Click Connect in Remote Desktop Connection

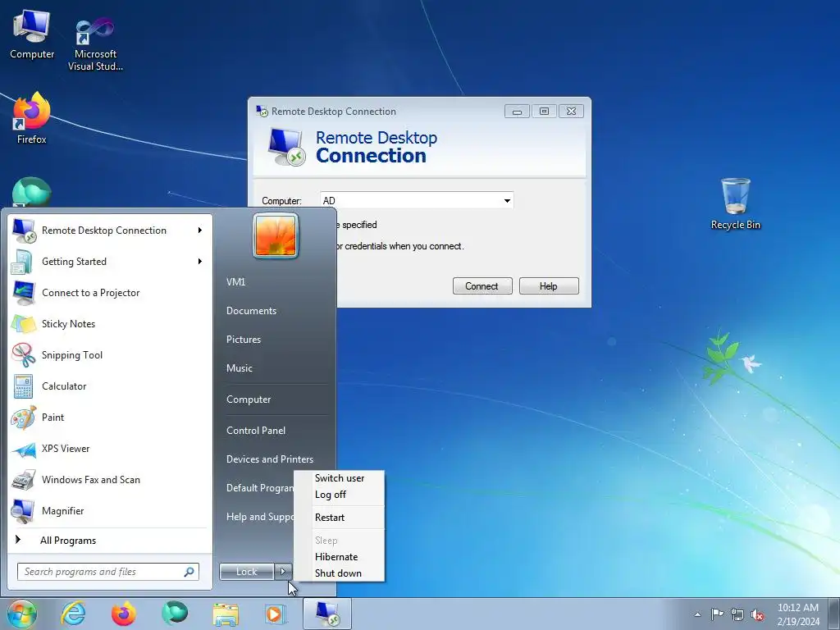pyautogui.click(x=482, y=286)
